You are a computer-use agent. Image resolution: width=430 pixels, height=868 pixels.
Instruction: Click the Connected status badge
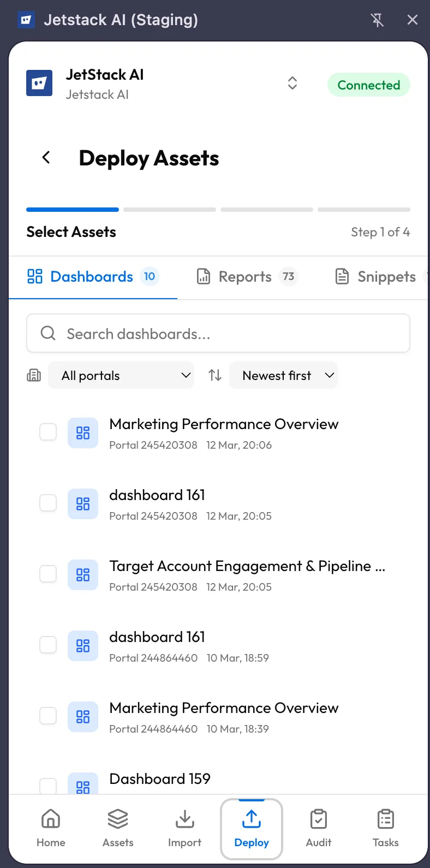tap(368, 85)
